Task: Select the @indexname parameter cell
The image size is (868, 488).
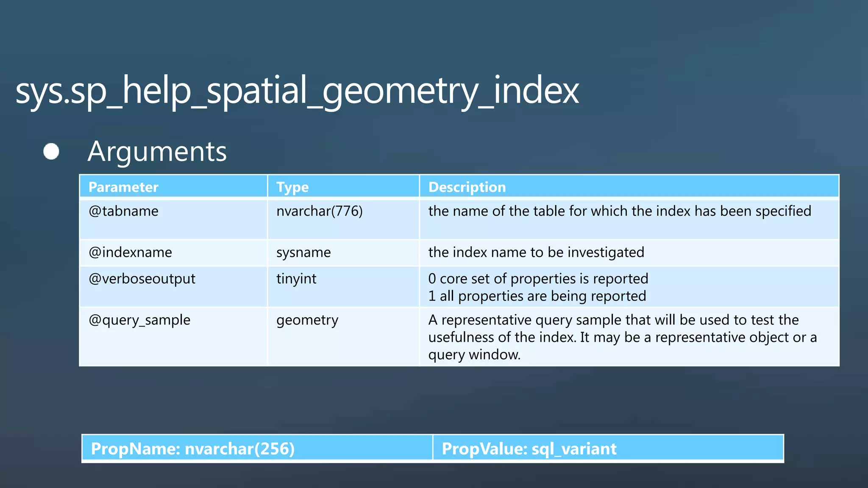Action: (x=130, y=252)
